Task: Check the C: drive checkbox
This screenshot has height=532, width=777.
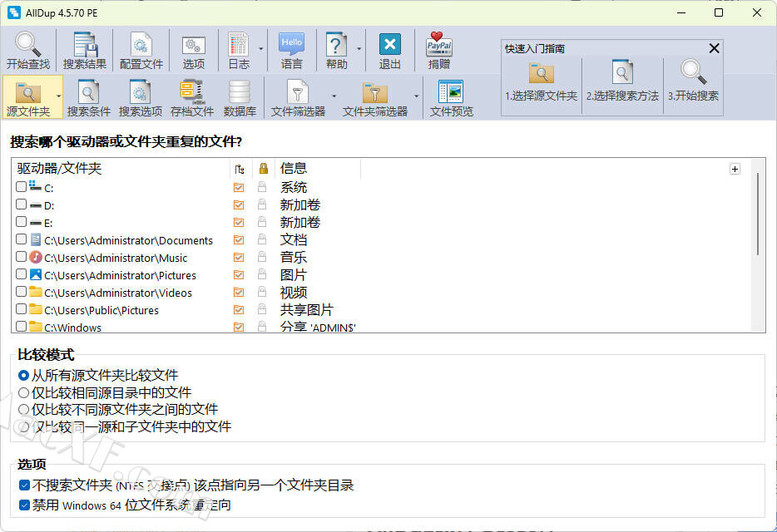Action: (x=21, y=187)
